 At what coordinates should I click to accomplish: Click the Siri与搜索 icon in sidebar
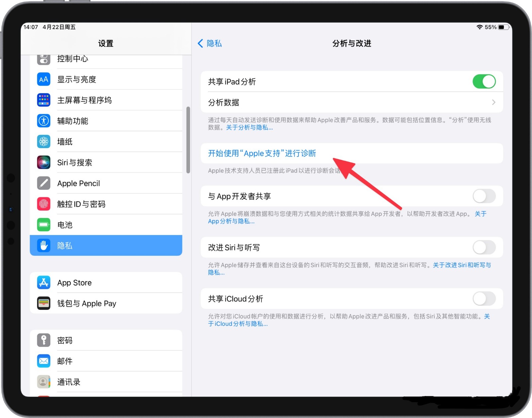[x=44, y=162]
